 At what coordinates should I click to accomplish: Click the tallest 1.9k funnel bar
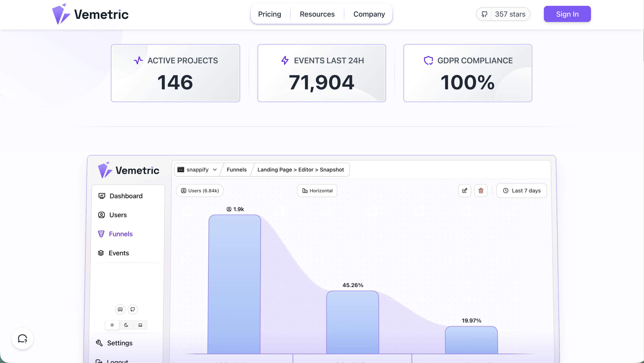[x=234, y=284]
